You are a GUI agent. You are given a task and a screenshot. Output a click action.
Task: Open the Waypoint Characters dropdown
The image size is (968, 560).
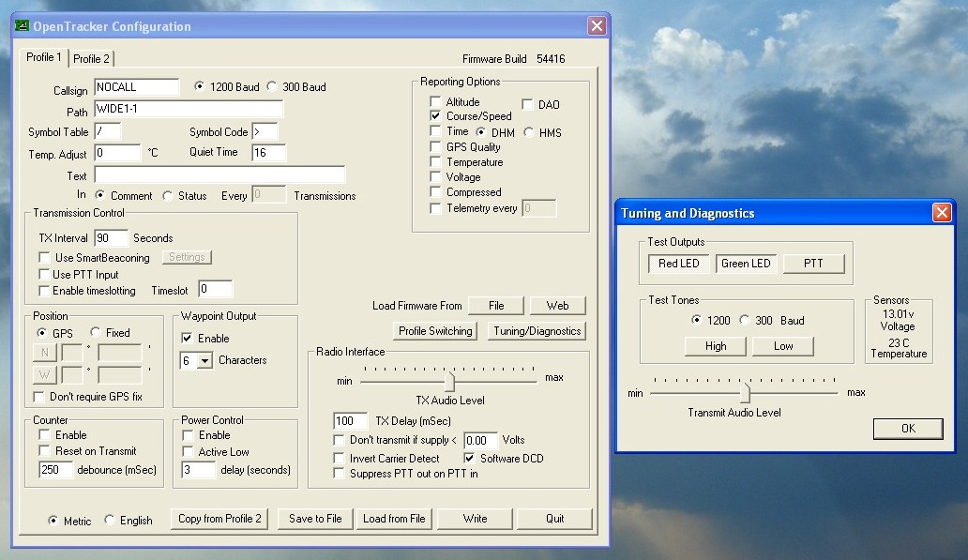[x=204, y=360]
